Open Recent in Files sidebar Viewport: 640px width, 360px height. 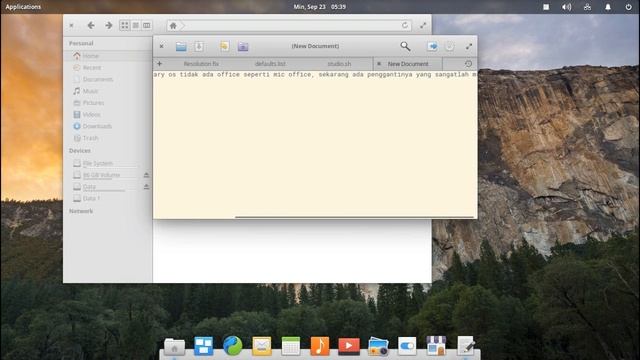(x=108, y=67)
